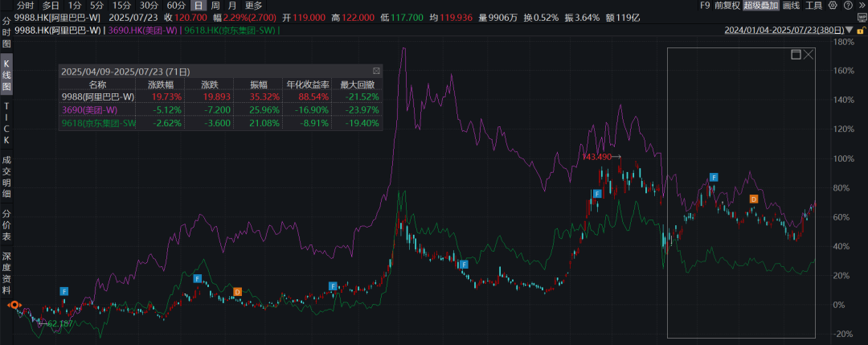Select the 日 daily period tab
The height and width of the screenshot is (345, 868).
199,6
